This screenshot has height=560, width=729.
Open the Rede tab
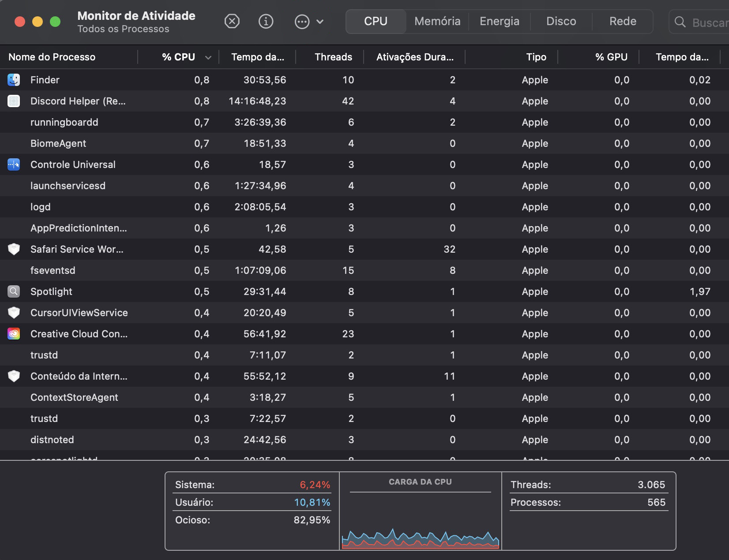point(622,21)
